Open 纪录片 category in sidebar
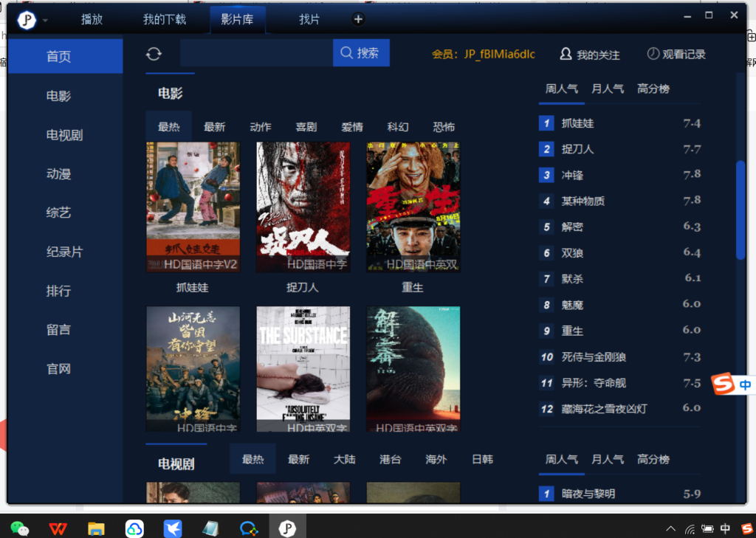This screenshot has height=538, width=756. pyautogui.click(x=65, y=252)
